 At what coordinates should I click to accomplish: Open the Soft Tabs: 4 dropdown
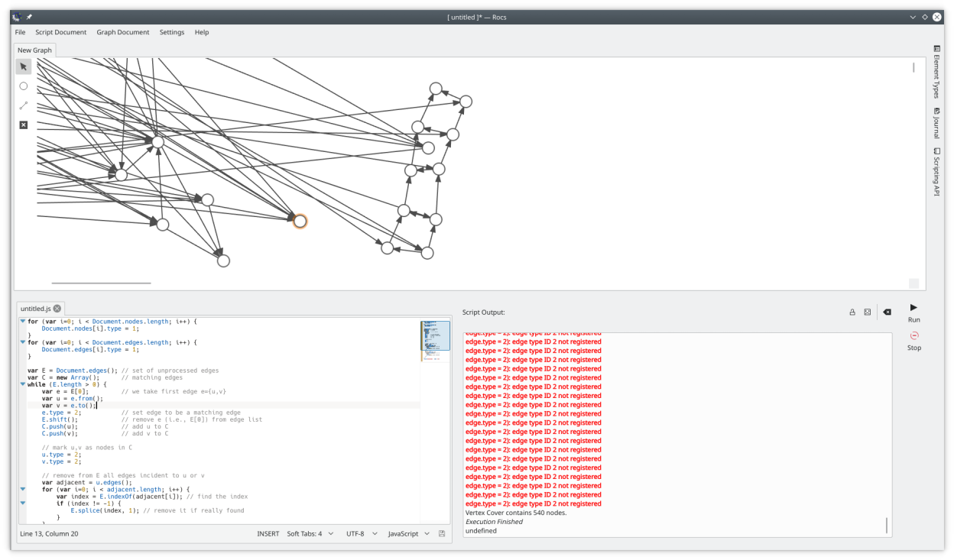point(310,533)
